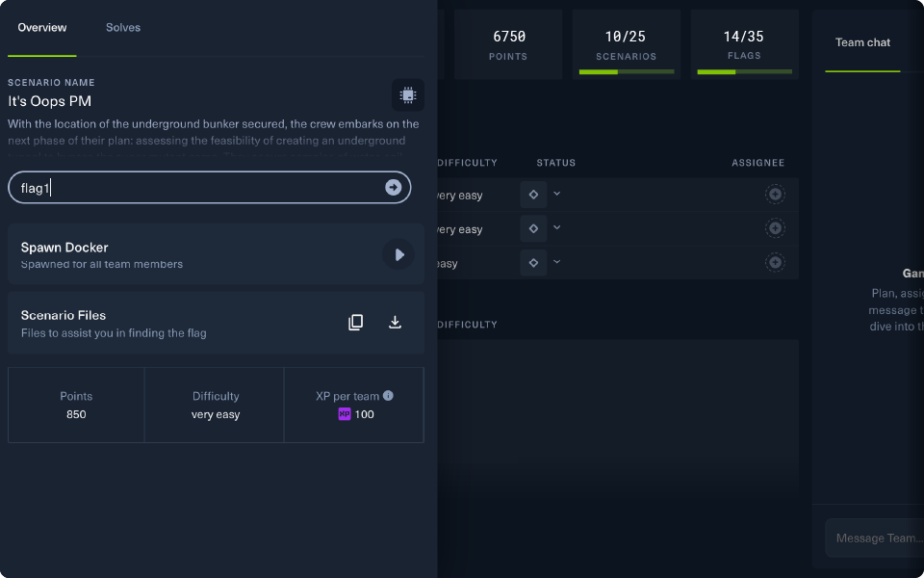Click status diamond icon in first very easy row
This screenshot has height=578, width=924.
click(533, 195)
